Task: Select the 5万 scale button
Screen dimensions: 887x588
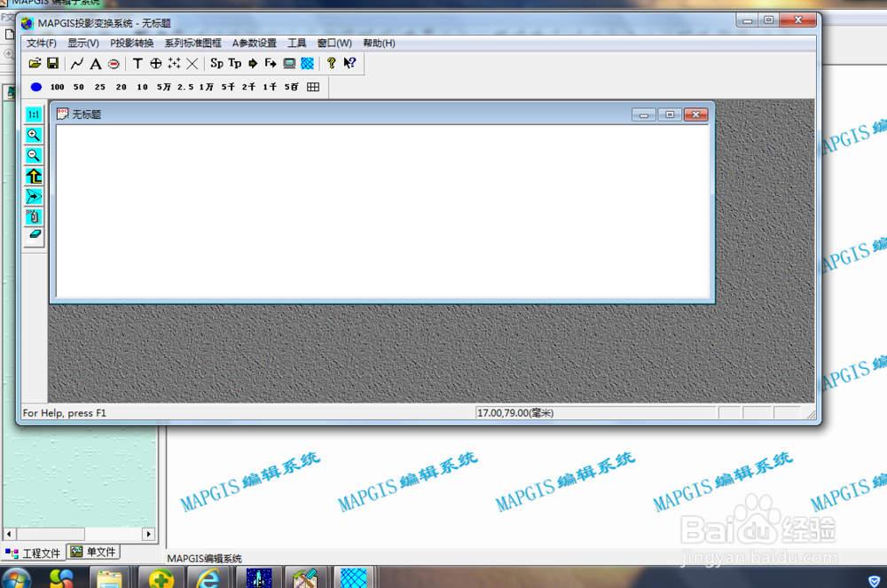Action: [x=164, y=87]
